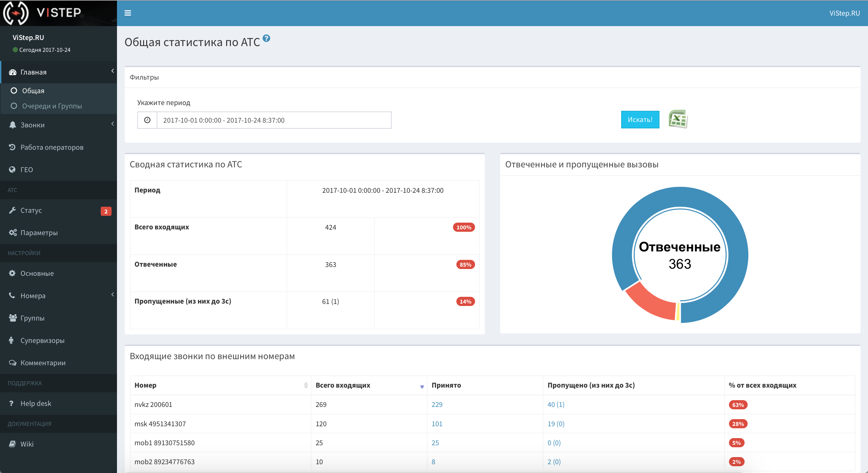
Task: Click the history icon for Работа операторов
Action: (12, 147)
